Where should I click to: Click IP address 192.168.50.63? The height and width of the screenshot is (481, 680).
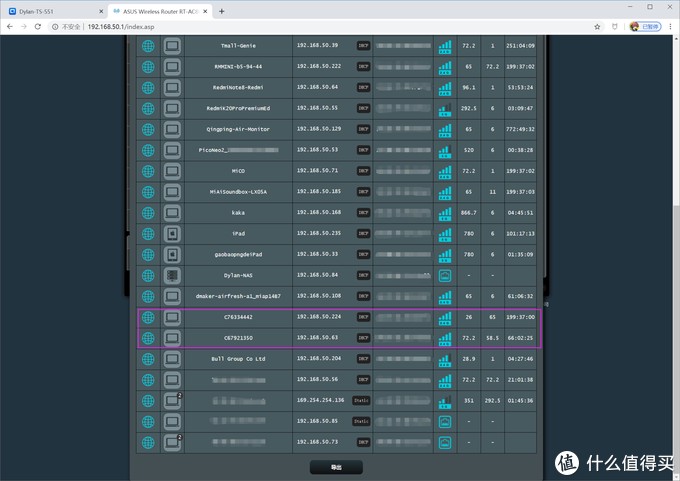[317, 337]
